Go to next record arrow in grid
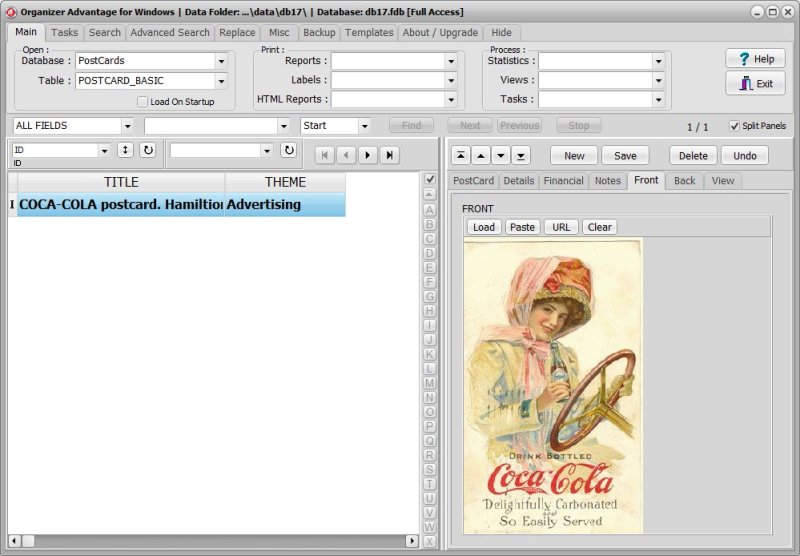 (368, 155)
